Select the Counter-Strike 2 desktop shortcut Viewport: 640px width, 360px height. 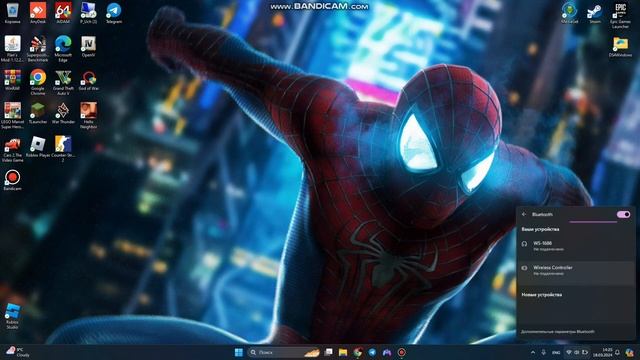[x=63, y=149]
